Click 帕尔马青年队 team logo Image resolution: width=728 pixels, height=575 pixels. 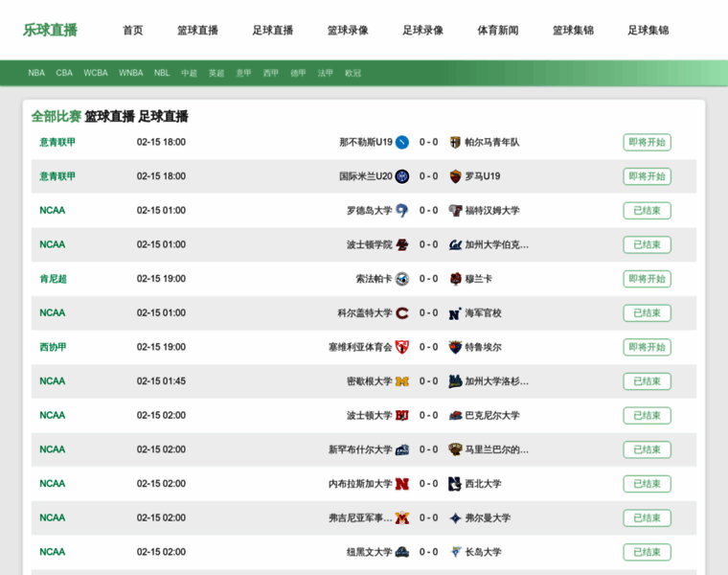pos(455,142)
